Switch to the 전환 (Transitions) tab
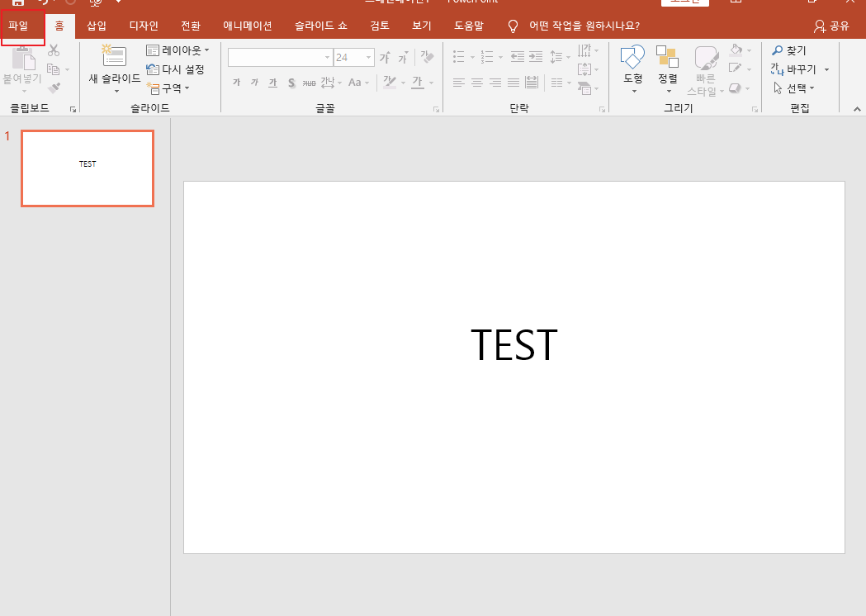 pyautogui.click(x=191, y=26)
